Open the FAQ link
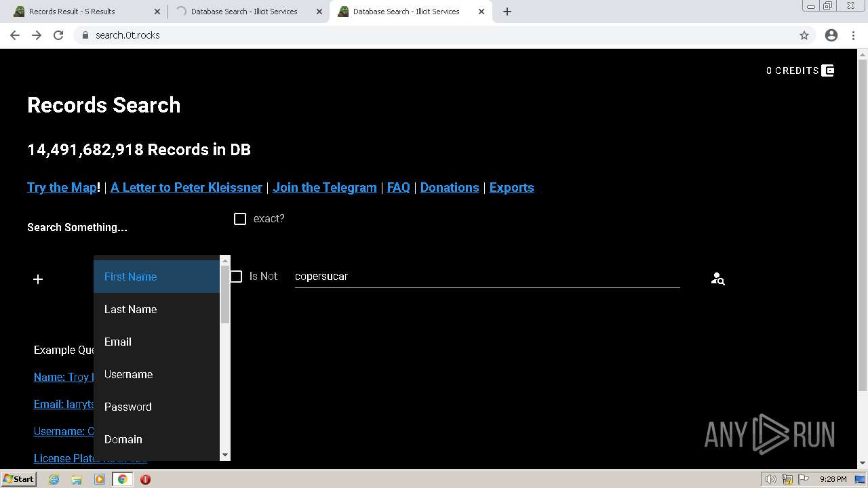 pos(399,188)
